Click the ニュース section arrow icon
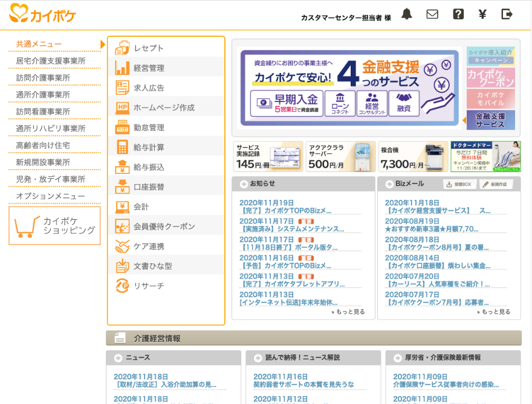532x404 pixels. [118, 358]
